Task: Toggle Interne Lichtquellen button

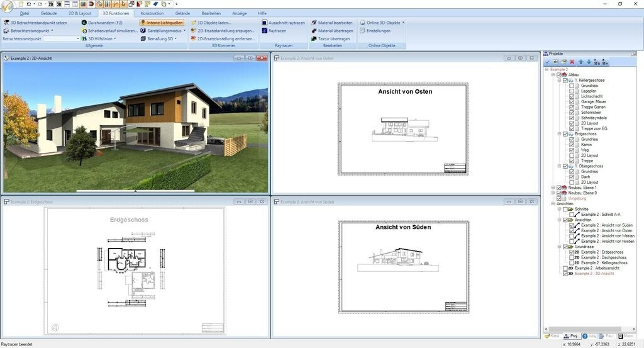Action: [x=162, y=22]
